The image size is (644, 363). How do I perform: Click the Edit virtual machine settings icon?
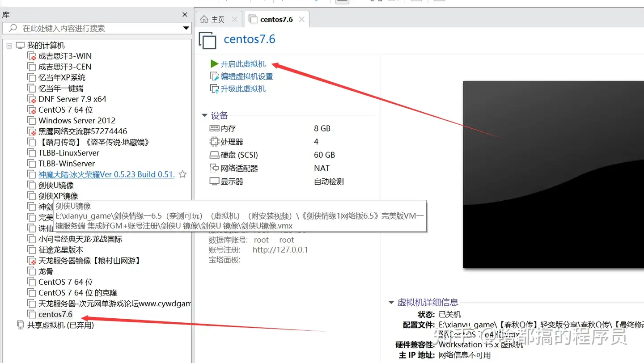[214, 76]
